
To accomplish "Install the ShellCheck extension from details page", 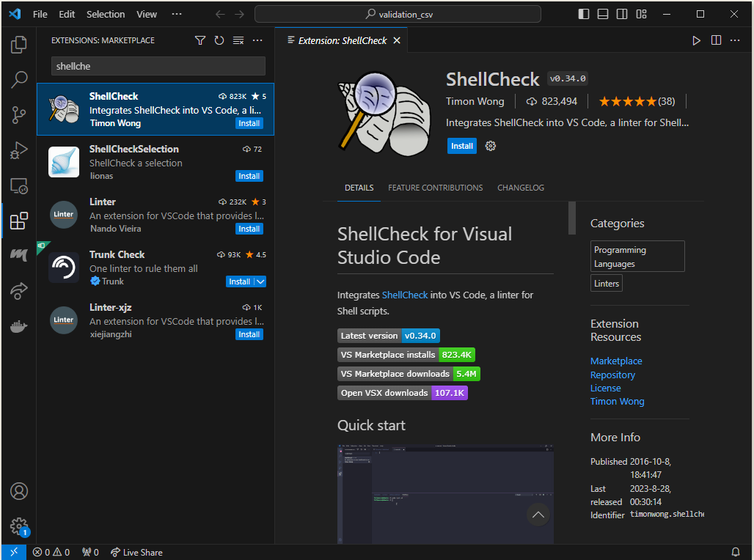I will coord(461,146).
